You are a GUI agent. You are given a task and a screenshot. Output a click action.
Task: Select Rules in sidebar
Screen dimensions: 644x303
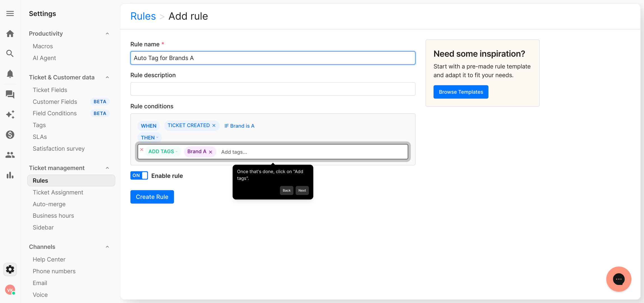[71, 181]
